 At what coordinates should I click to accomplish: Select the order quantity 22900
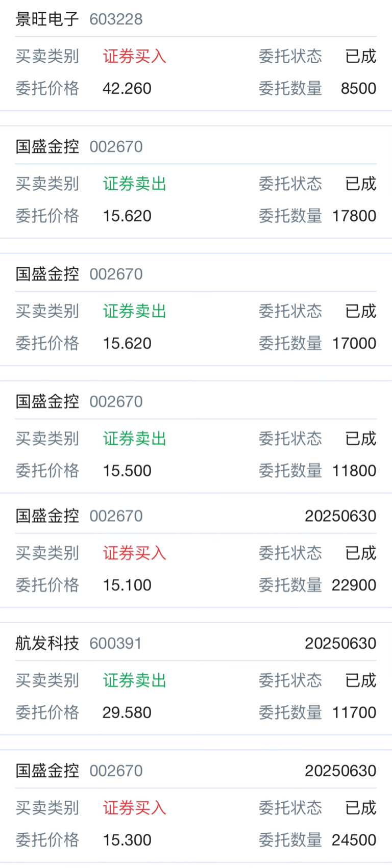click(354, 585)
